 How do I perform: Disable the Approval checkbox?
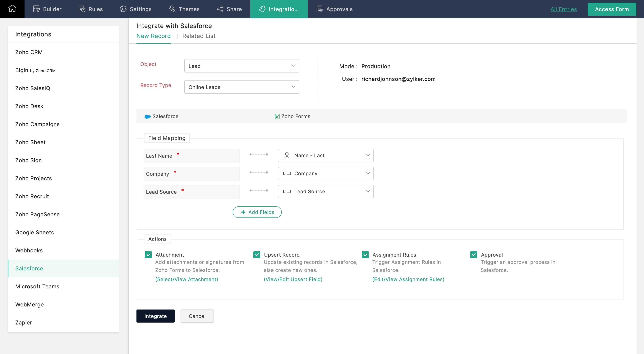point(474,255)
